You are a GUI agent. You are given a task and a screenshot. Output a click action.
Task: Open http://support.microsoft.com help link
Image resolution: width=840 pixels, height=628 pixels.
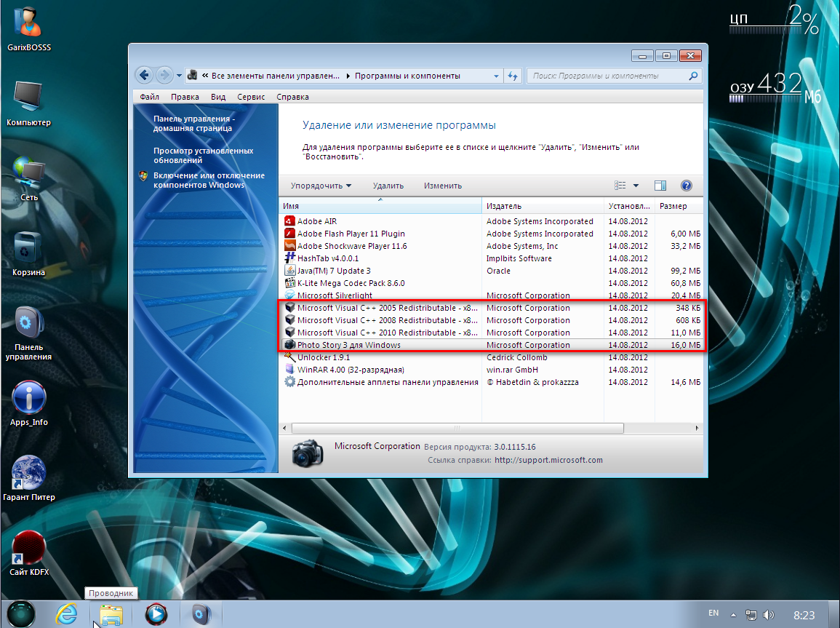[548, 460]
